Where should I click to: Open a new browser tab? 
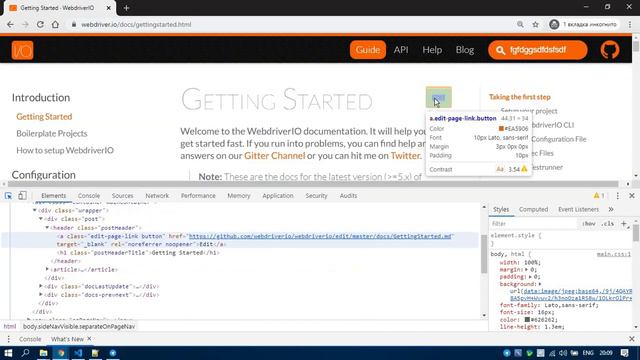[x=127, y=8]
